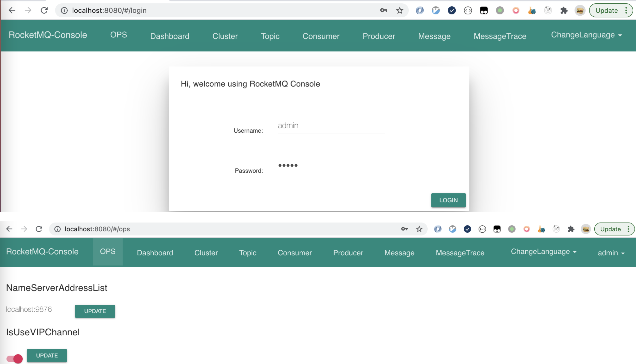The height and width of the screenshot is (364, 636).
Task: Open MessageTrace on login page navbar
Action: tap(500, 36)
